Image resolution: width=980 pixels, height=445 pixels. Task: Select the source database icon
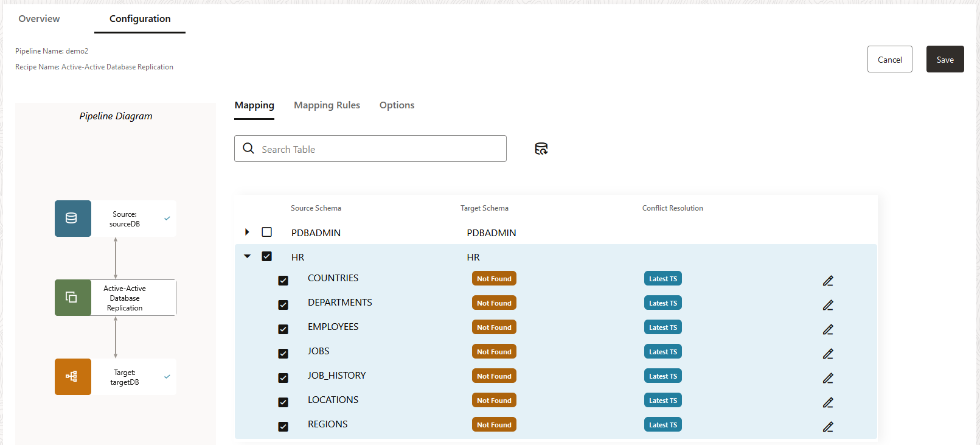pyautogui.click(x=73, y=219)
